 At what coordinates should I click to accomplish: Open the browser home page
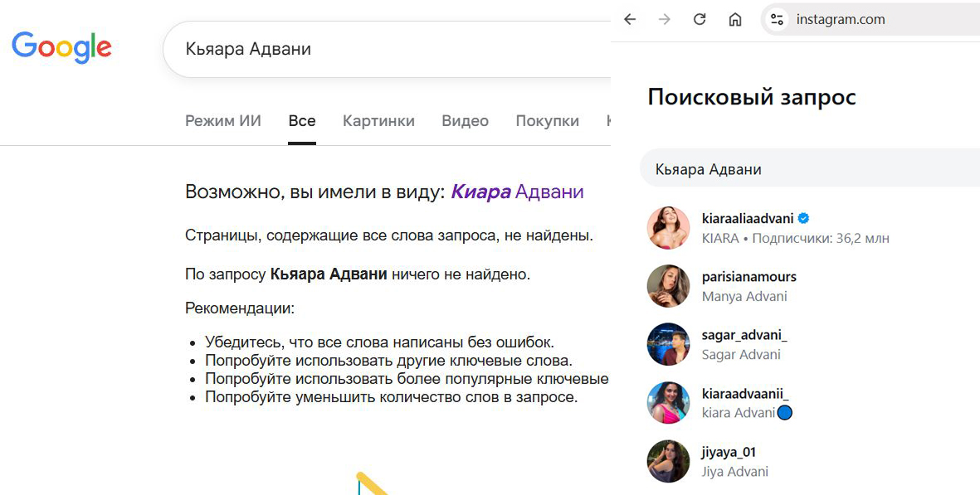pos(735,19)
